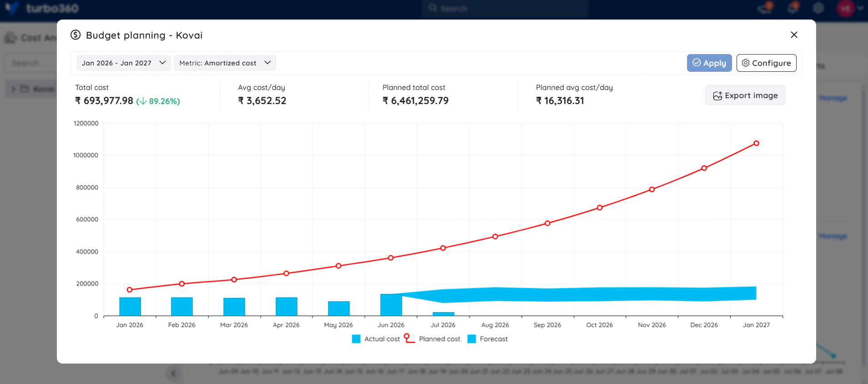Open the user avatar menu in background header
The height and width of the screenshot is (384, 868).
(x=849, y=8)
